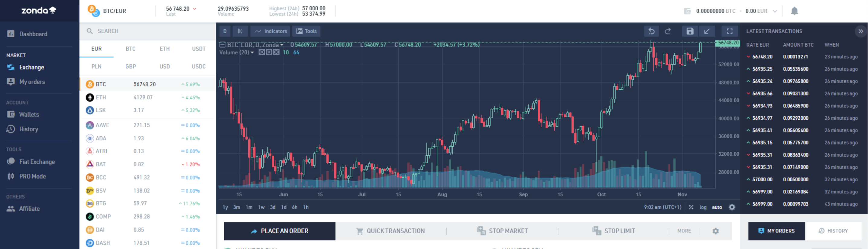Change chart interval D button
868x249 pixels.
(x=225, y=31)
